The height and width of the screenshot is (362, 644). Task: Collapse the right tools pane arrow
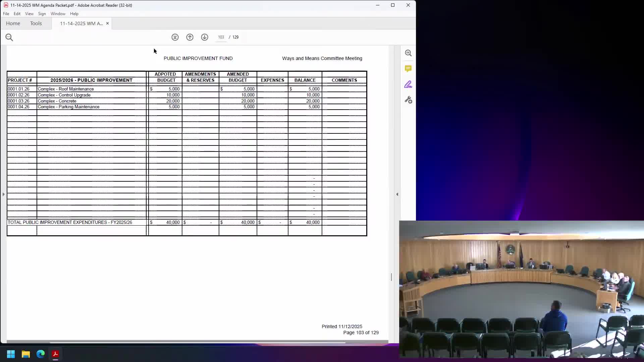pyautogui.click(x=397, y=194)
